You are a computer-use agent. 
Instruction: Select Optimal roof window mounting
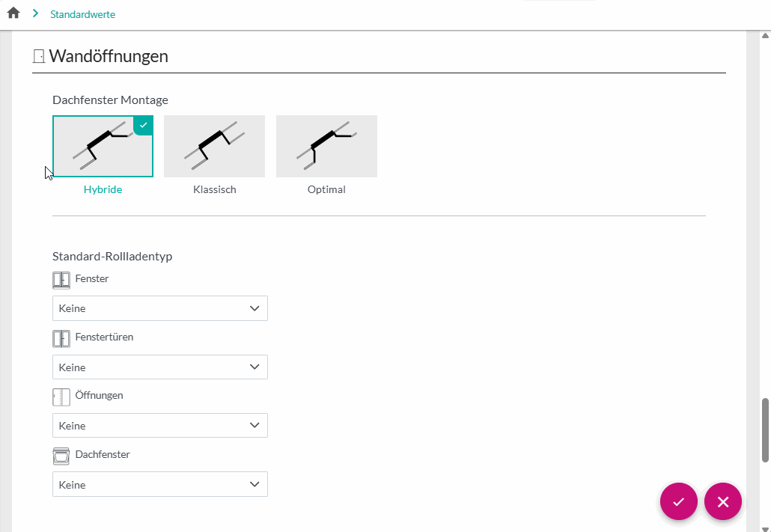click(326, 146)
